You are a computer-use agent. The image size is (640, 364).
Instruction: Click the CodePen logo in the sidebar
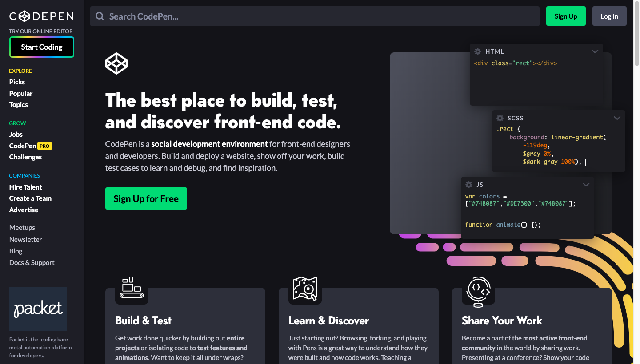[x=41, y=16]
